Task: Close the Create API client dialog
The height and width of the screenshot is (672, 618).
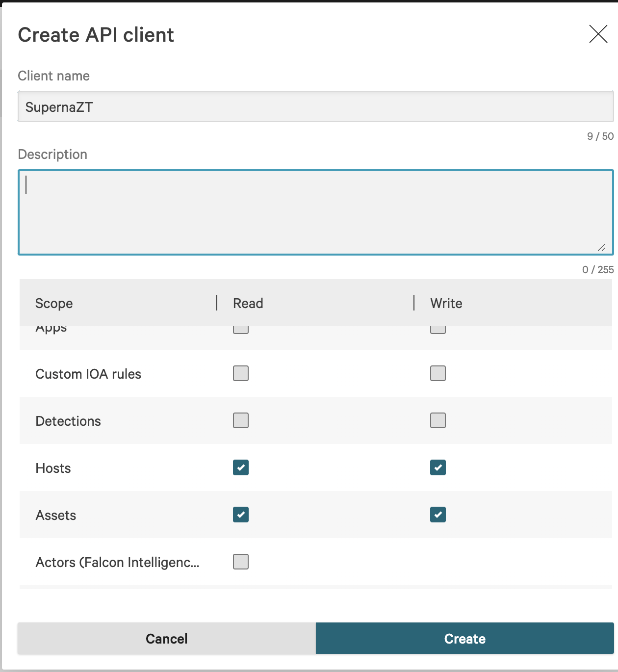Action: tap(598, 34)
